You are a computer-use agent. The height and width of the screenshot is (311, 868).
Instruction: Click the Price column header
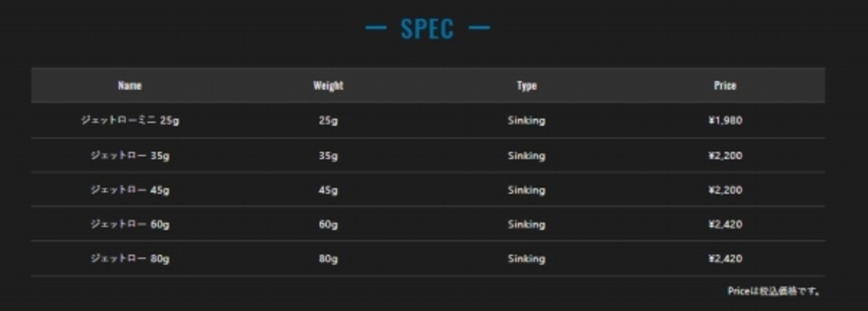(x=725, y=85)
